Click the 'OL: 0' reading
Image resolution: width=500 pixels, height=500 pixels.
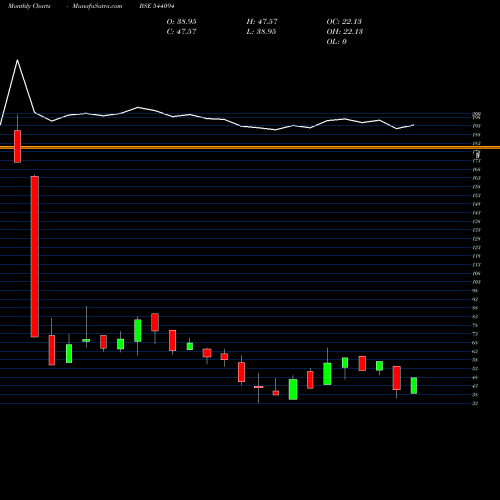pos(337,42)
